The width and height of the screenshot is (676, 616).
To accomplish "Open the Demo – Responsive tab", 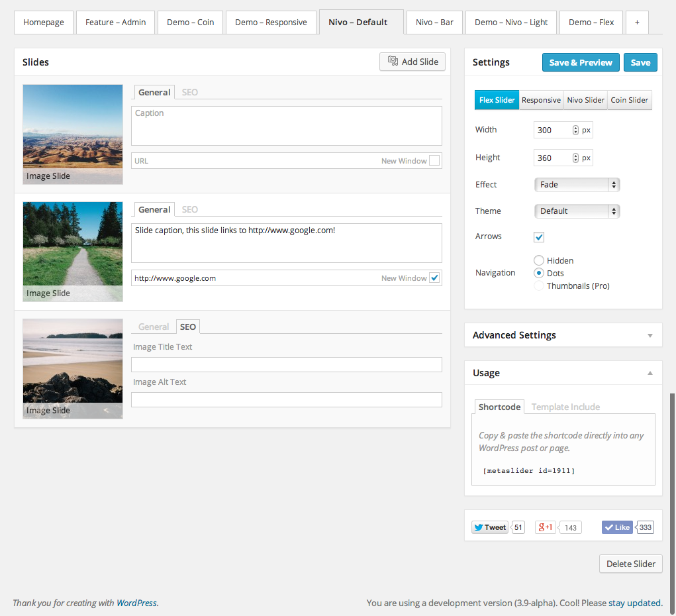I will [271, 22].
